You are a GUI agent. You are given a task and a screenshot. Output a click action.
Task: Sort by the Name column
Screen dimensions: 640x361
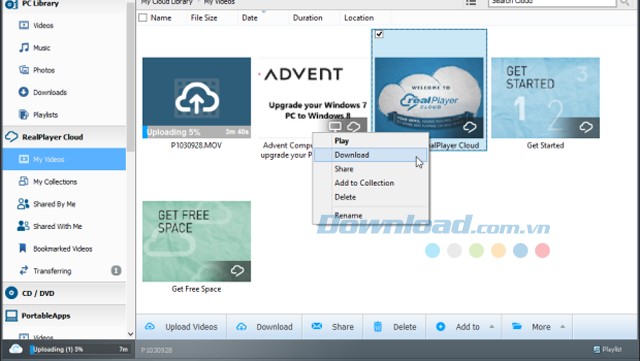tap(161, 18)
